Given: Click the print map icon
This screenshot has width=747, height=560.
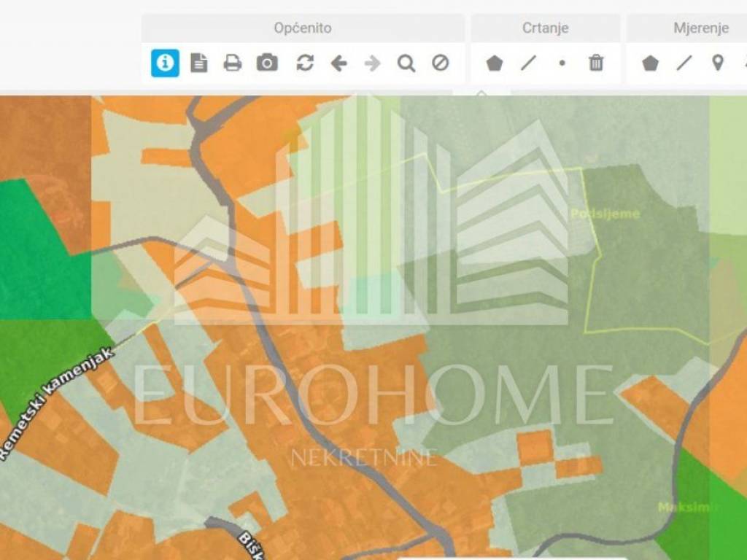Looking at the screenshot, I should (233, 63).
